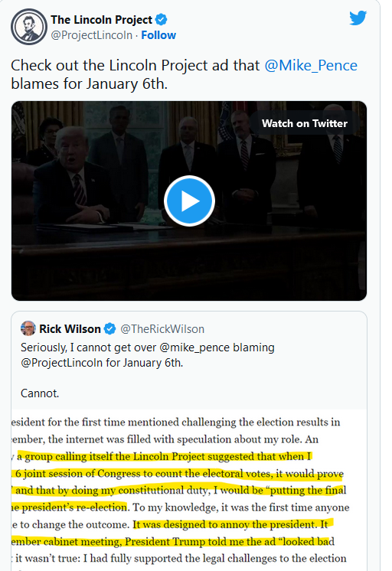Click the Twitter bird logo icon

tap(358, 18)
